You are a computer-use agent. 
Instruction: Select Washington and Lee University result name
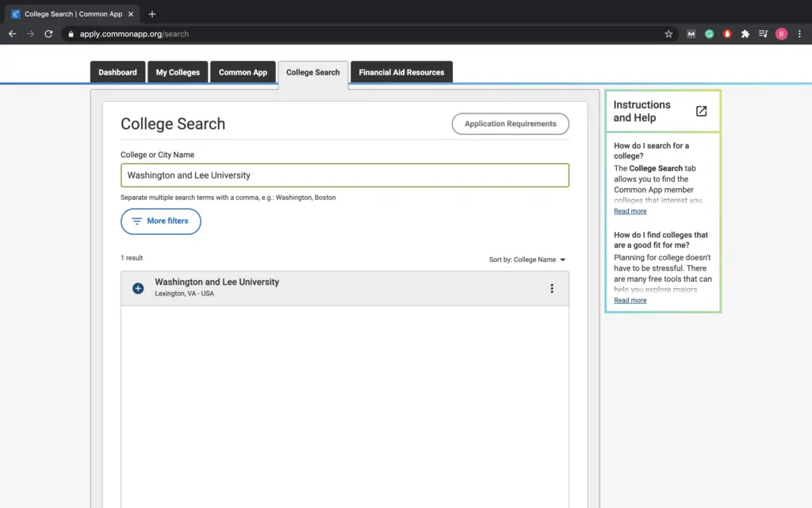point(217,282)
